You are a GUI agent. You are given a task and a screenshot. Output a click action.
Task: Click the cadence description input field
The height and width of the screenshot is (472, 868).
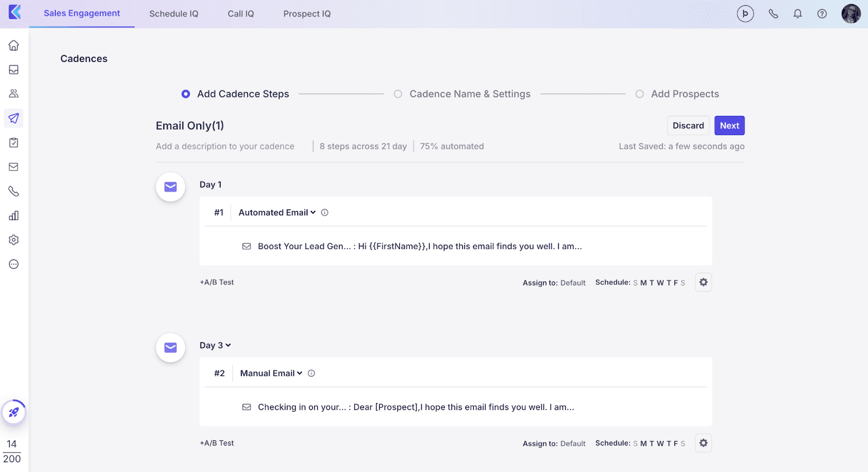(225, 146)
